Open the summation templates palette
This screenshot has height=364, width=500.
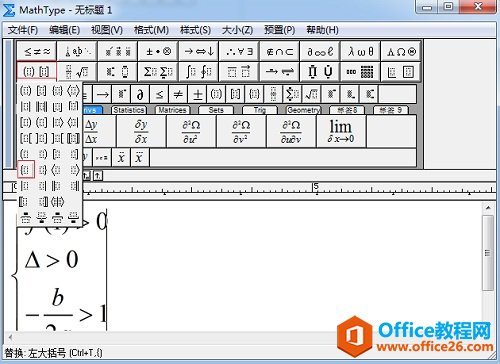coord(158,71)
